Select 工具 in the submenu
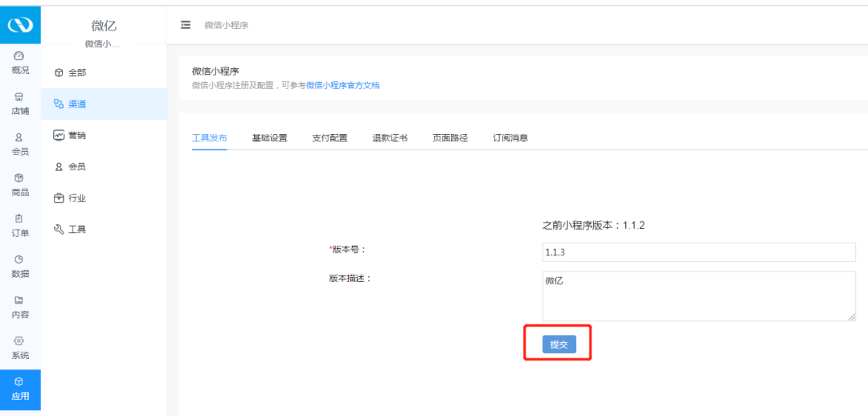868x416 pixels. point(77,229)
